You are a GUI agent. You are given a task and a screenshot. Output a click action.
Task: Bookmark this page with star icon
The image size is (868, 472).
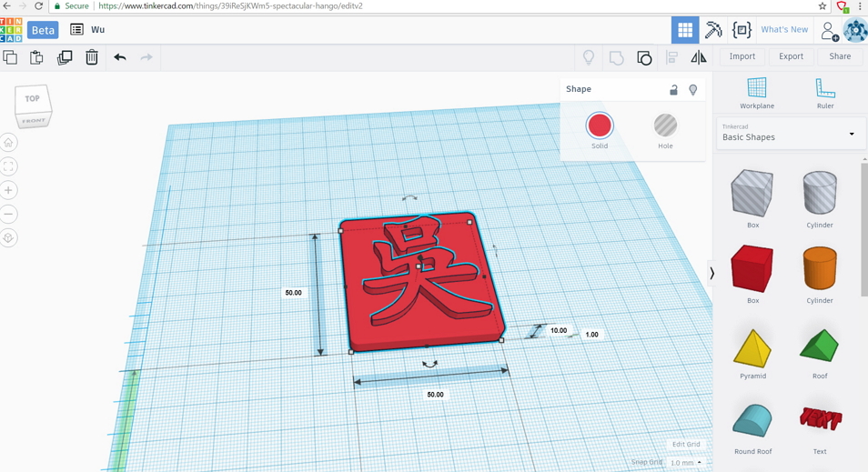823,6
